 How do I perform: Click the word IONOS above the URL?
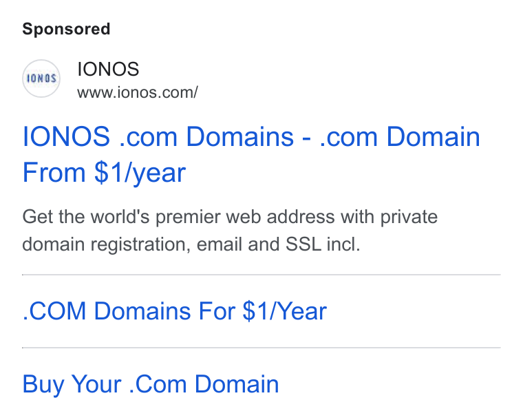(x=108, y=69)
